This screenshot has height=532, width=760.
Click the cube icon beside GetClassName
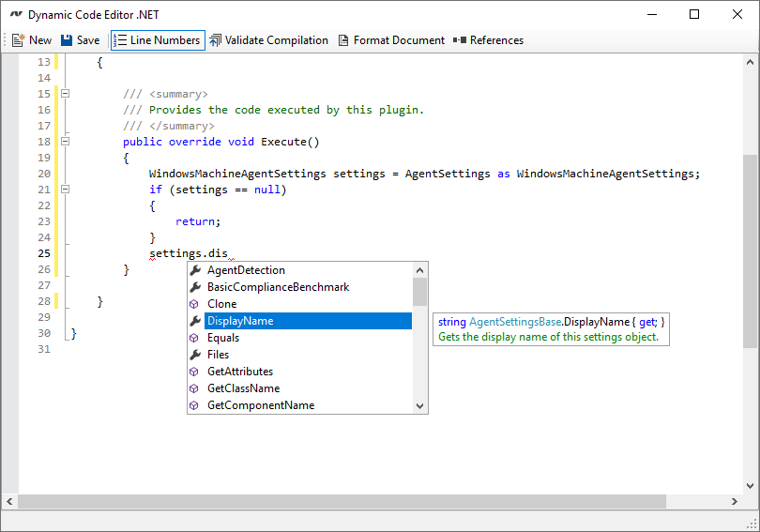click(x=194, y=388)
